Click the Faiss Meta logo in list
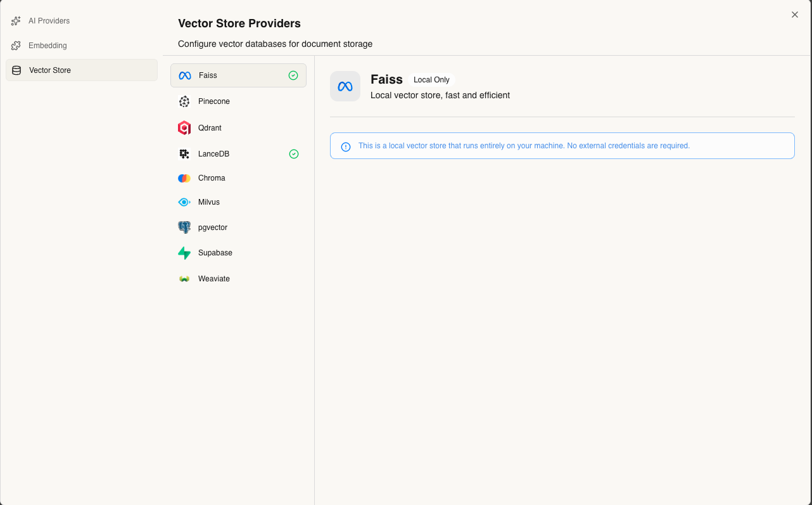This screenshot has height=505, width=812. pyautogui.click(x=185, y=75)
